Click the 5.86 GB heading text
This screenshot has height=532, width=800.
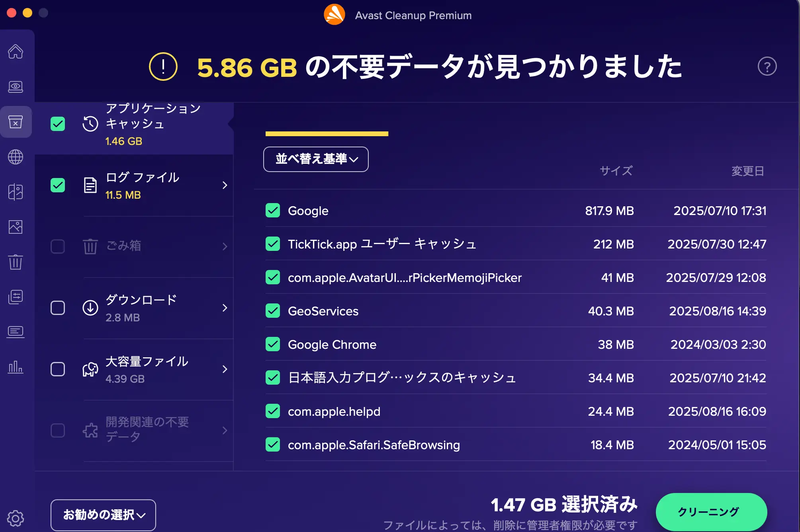click(247, 67)
